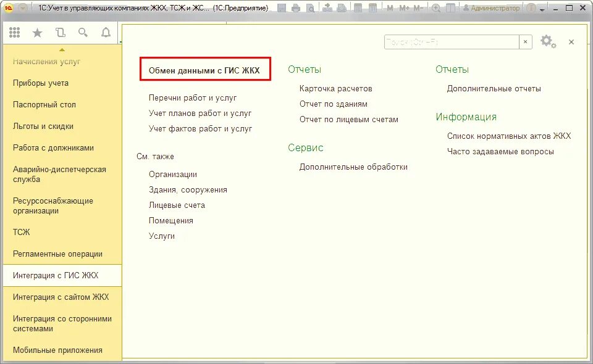The height and width of the screenshot is (364, 593).
Task: Open Дополнительные обработки
Action: [x=353, y=167]
